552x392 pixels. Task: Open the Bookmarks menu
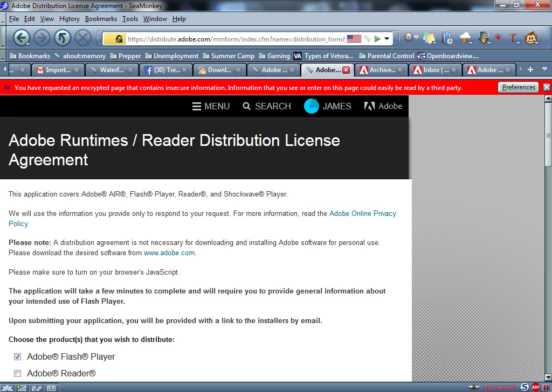click(101, 19)
